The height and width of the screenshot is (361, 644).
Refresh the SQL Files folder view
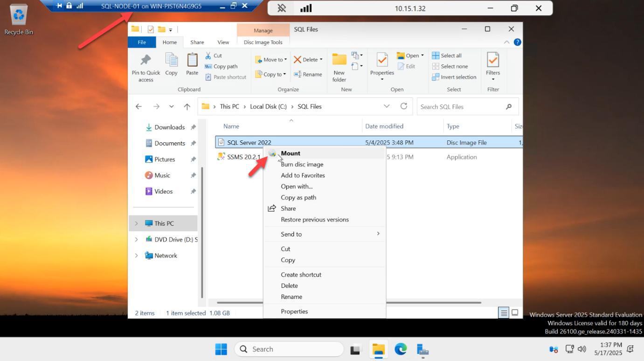(404, 106)
